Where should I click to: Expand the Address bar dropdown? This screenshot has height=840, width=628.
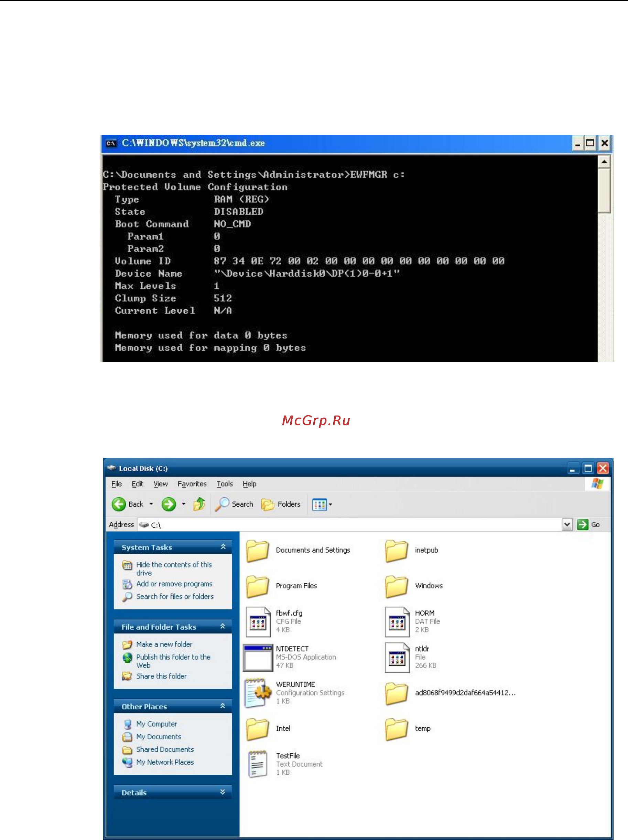click(567, 524)
